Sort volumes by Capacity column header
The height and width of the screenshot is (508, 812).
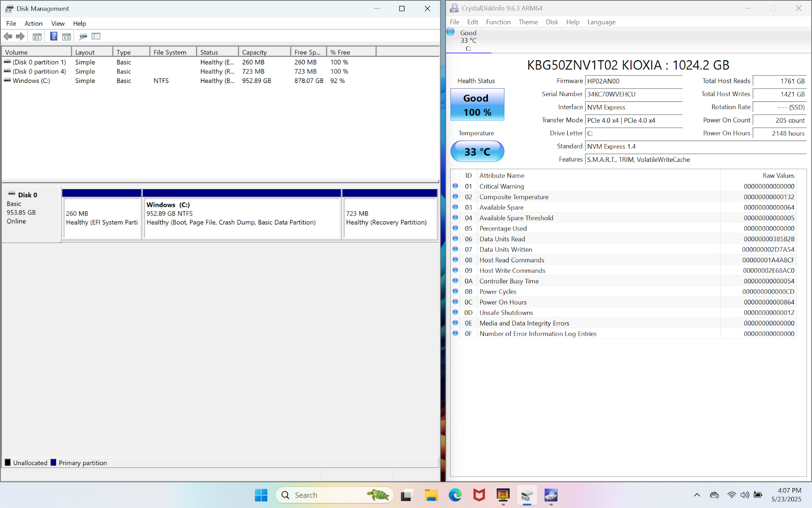[x=264, y=52]
